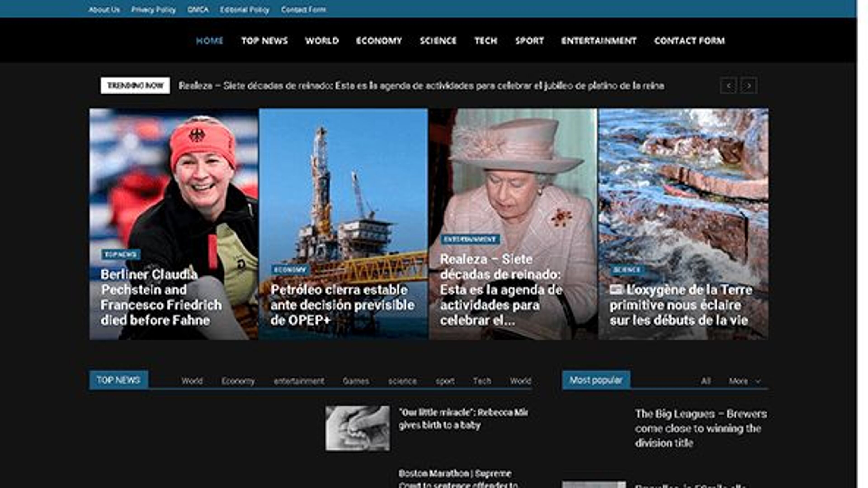Select the All filter in Most popular
The height and width of the screenshot is (488, 868).
pos(705,381)
